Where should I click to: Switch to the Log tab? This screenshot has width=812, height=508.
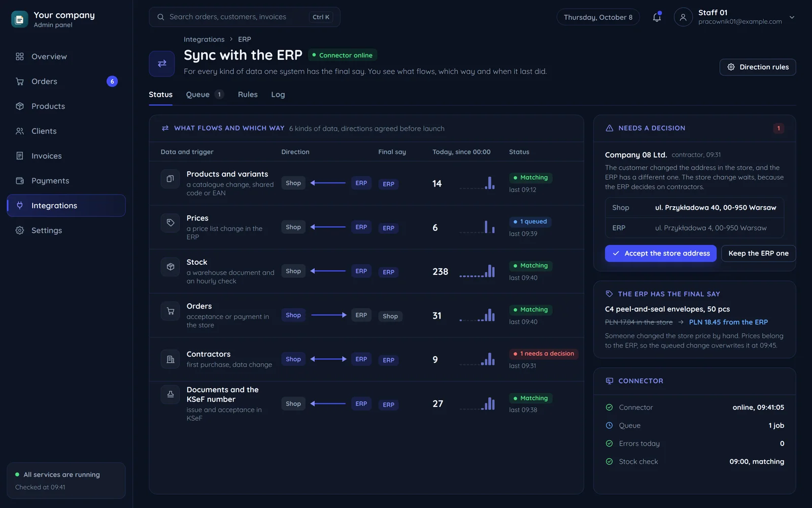tap(278, 94)
